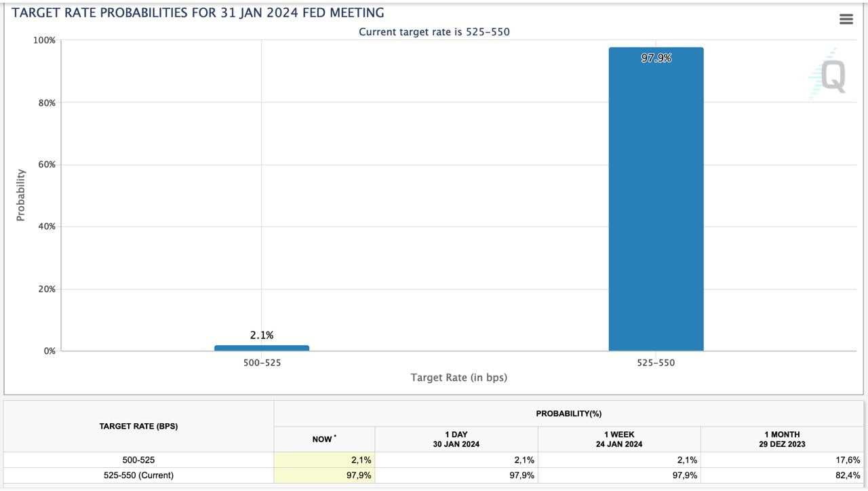Image resolution: width=868 pixels, height=491 pixels.
Task: Click the vertical 'Probability' axis title
Action: tap(20, 195)
